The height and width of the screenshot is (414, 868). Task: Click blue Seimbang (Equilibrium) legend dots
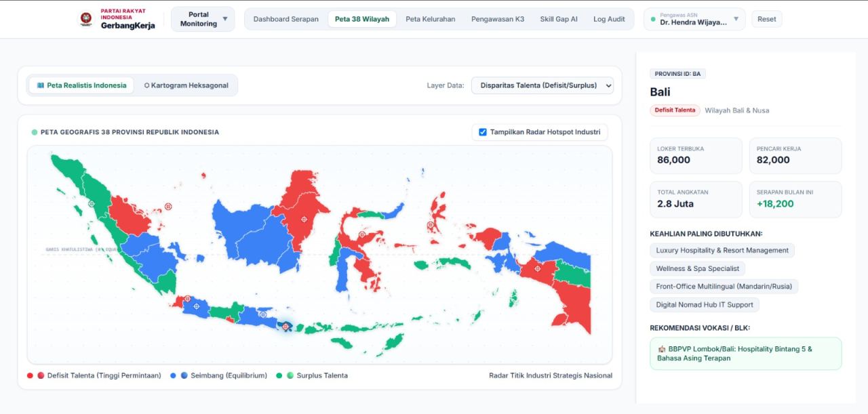click(x=179, y=375)
